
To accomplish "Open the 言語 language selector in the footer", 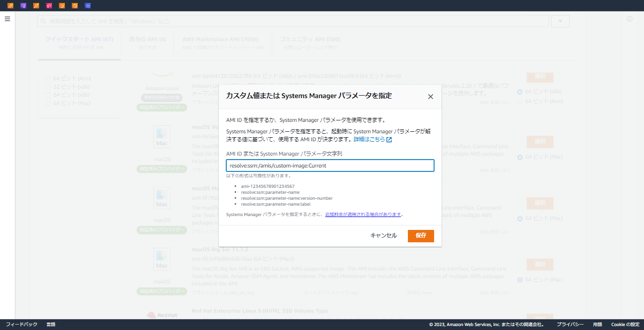I will pyautogui.click(x=51, y=324).
